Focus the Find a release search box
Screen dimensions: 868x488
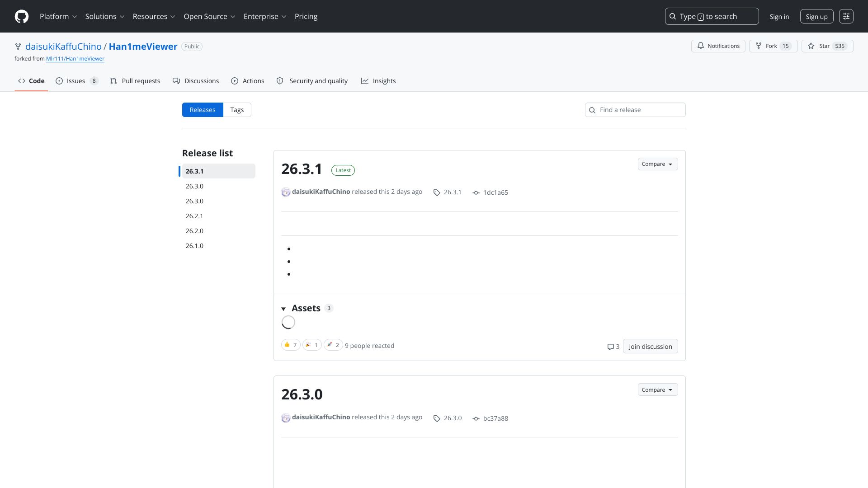[635, 110]
